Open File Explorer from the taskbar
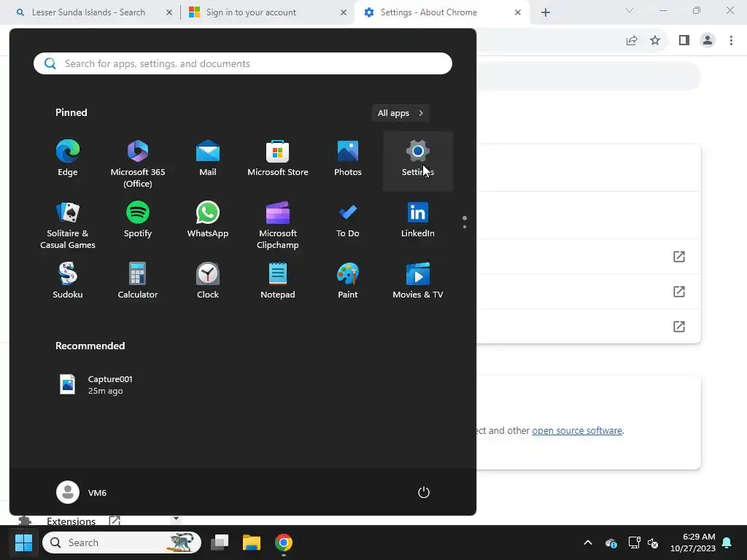The width and height of the screenshot is (747, 560). 252,542
